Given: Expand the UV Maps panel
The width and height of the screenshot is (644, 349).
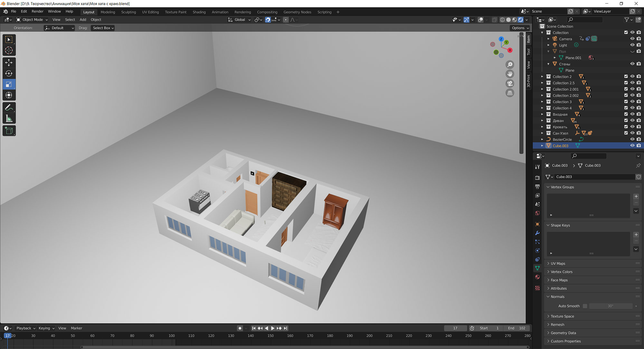Looking at the screenshot, I should 558,263.
